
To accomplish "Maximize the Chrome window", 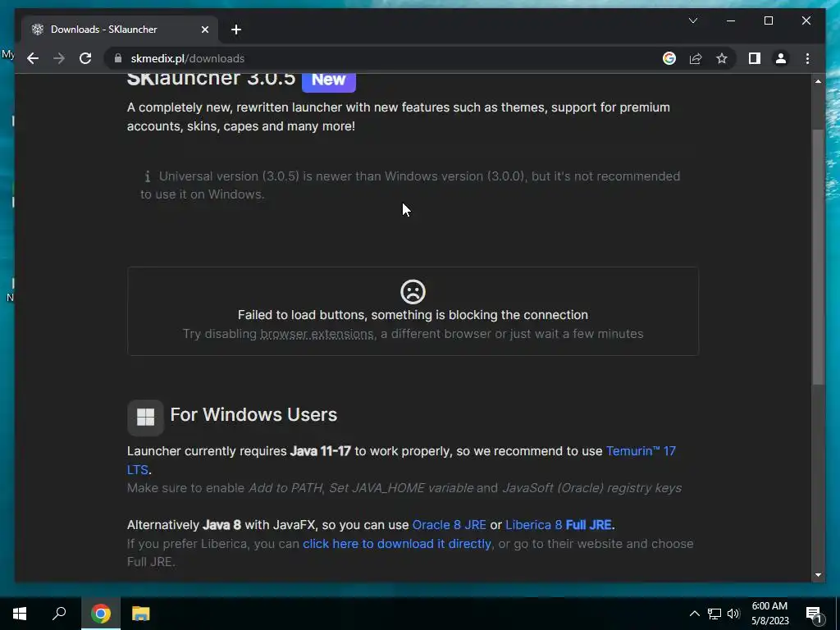I will point(768,21).
